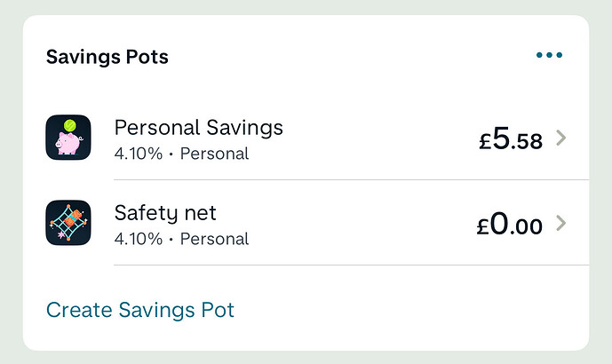Image resolution: width=612 pixels, height=364 pixels.
Task: Select the £0.00 balance amount
Action: click(509, 224)
